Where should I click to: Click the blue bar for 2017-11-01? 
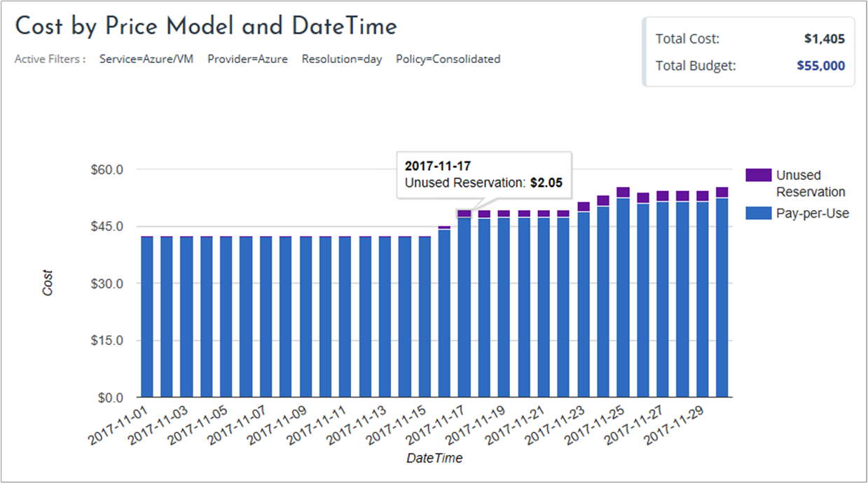tap(147, 318)
